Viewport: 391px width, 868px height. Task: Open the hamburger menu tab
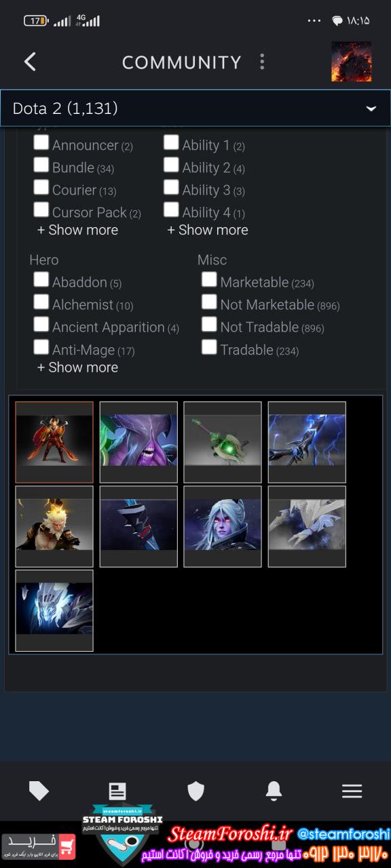coord(352,791)
